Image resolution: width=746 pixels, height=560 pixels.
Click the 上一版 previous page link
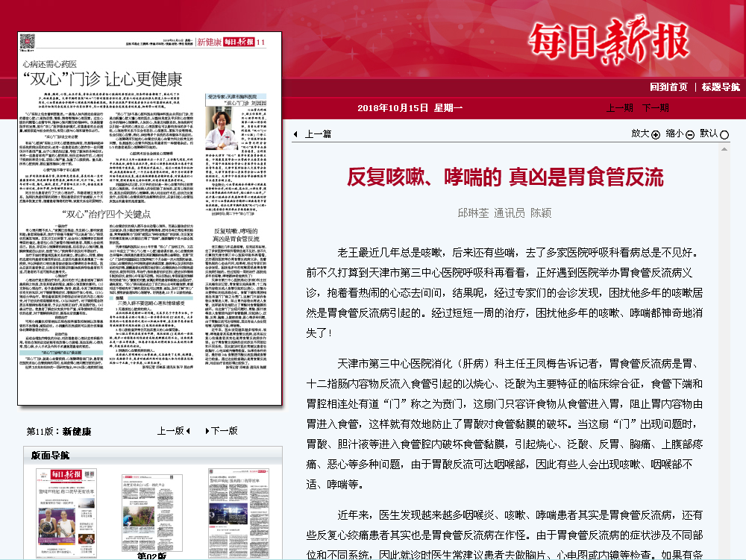click(x=170, y=431)
